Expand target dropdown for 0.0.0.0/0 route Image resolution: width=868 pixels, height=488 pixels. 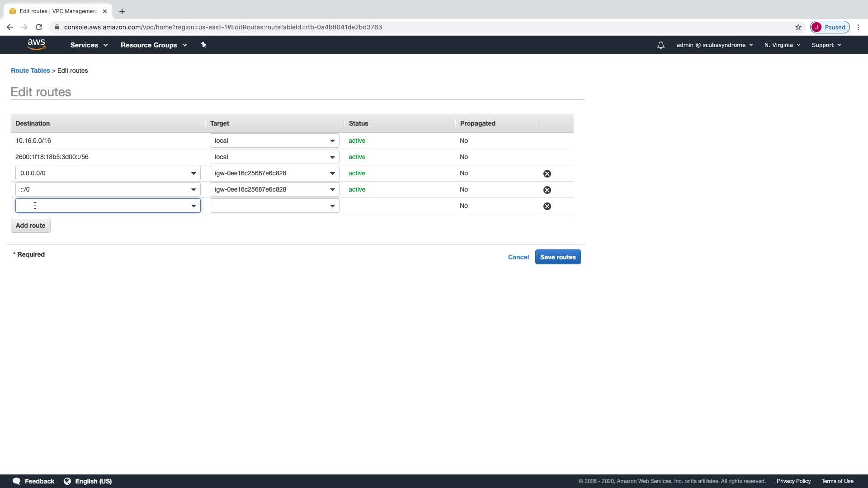[332, 174]
